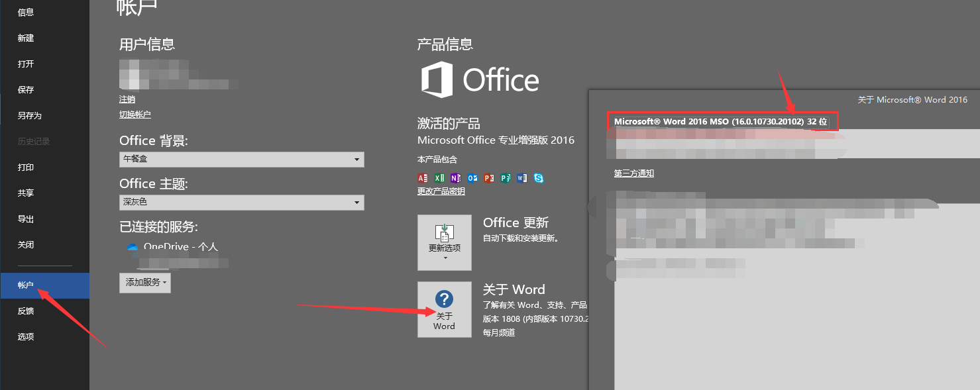Click the Excel product icon
Image resolution: width=980 pixels, height=390 pixels.
pyautogui.click(x=439, y=178)
